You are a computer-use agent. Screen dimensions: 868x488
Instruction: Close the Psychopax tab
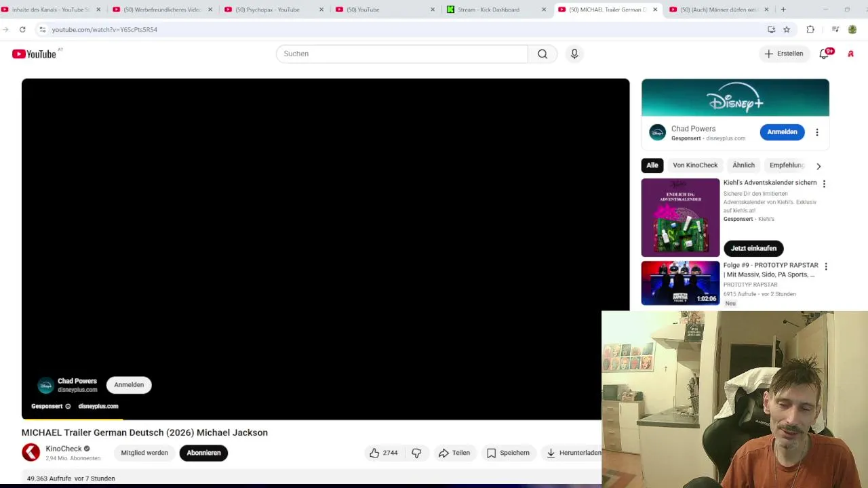pos(321,9)
